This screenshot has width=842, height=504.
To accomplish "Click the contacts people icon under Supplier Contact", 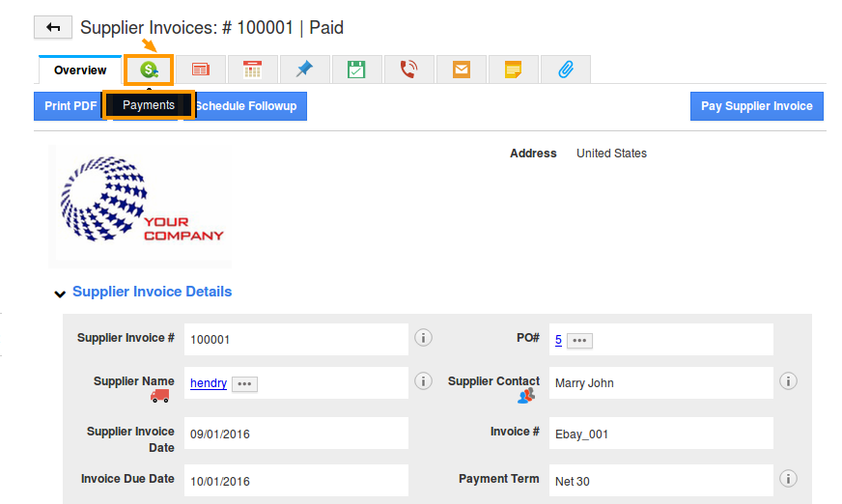I will pyautogui.click(x=525, y=396).
